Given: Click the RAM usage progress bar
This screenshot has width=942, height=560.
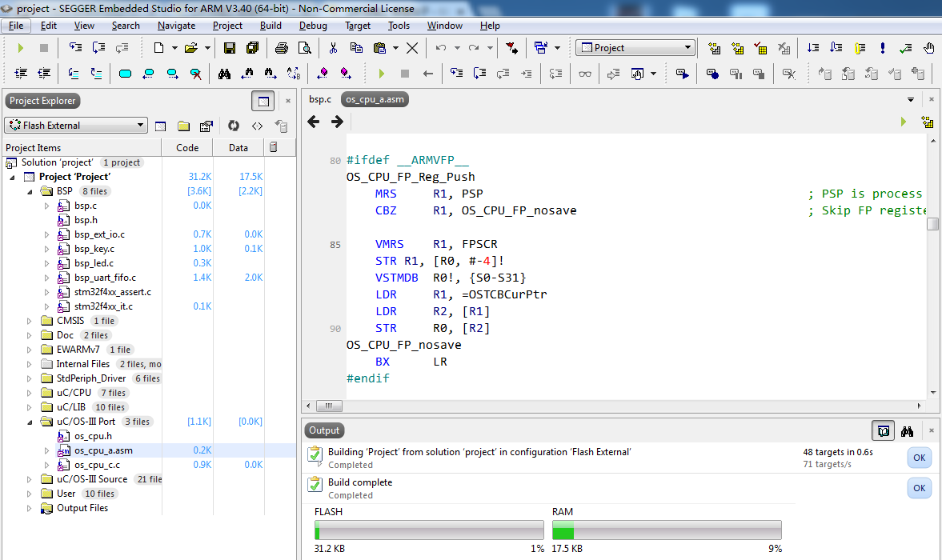Looking at the screenshot, I should [x=667, y=530].
